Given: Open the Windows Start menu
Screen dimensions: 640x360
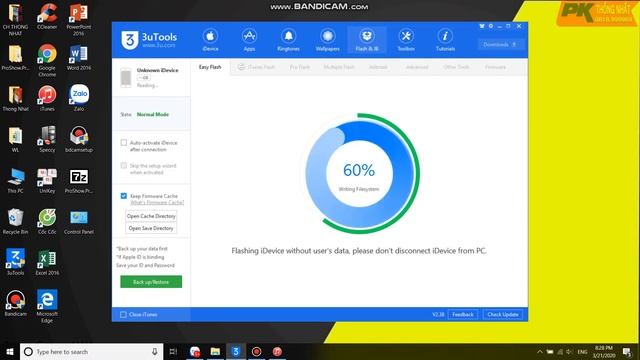Looking at the screenshot, I should 10,351.
